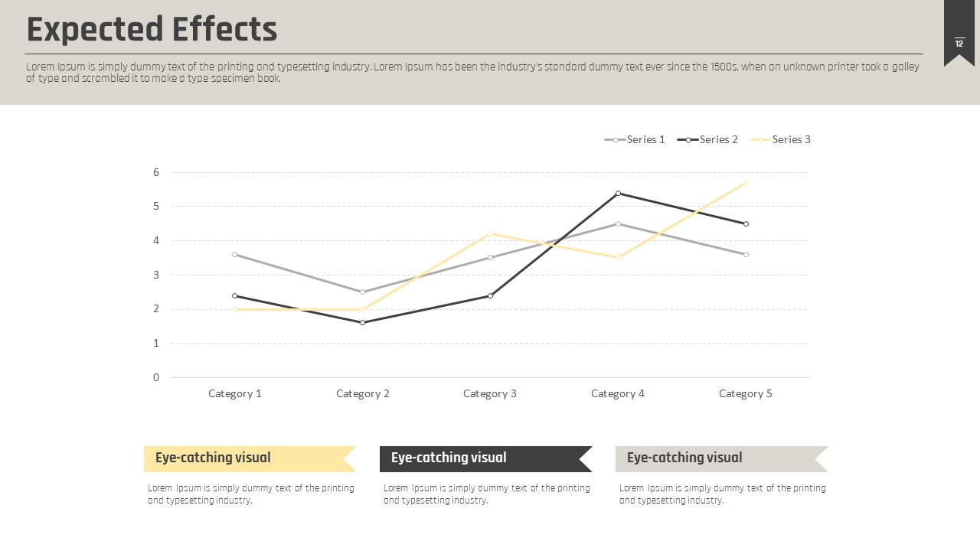Select the Series 1 legend marker
Image resolution: width=980 pixels, height=551 pixels.
point(615,139)
